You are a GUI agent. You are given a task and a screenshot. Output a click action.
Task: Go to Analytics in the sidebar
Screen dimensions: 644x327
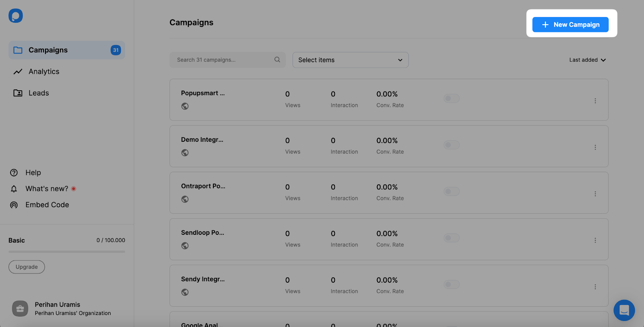tap(44, 72)
